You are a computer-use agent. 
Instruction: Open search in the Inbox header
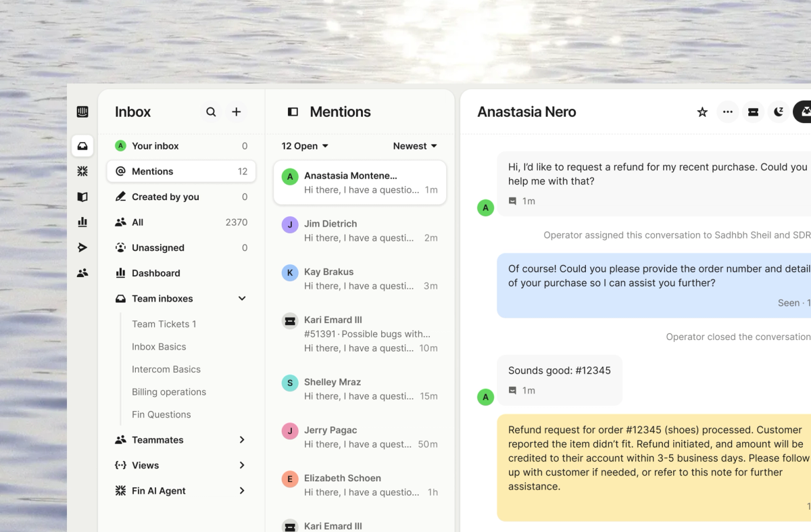click(x=211, y=112)
